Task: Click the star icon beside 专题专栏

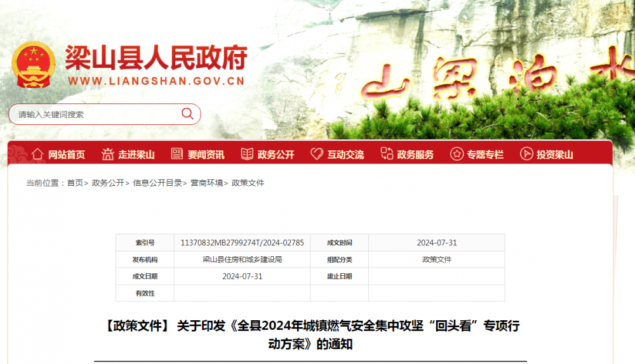Action: click(x=457, y=154)
